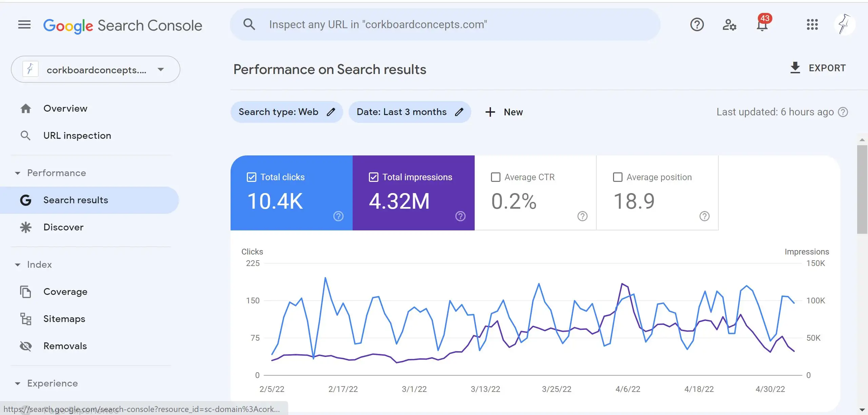Toggle the Total clicks checkbox on

pos(251,177)
